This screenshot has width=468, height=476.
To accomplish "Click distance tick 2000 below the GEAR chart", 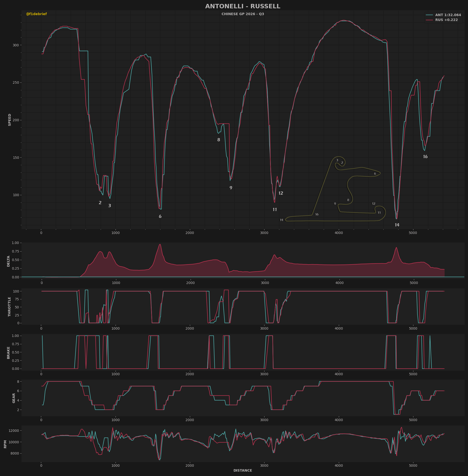I will coord(190,420).
